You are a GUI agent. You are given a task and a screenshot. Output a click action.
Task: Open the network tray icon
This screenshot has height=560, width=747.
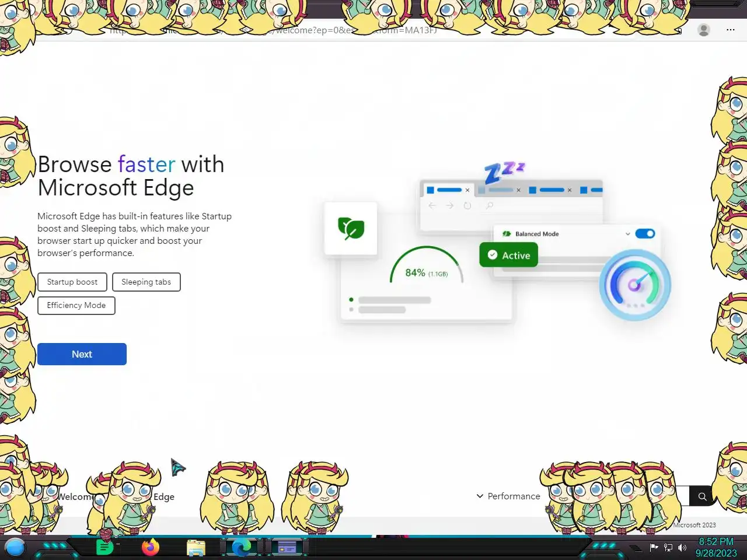668,547
